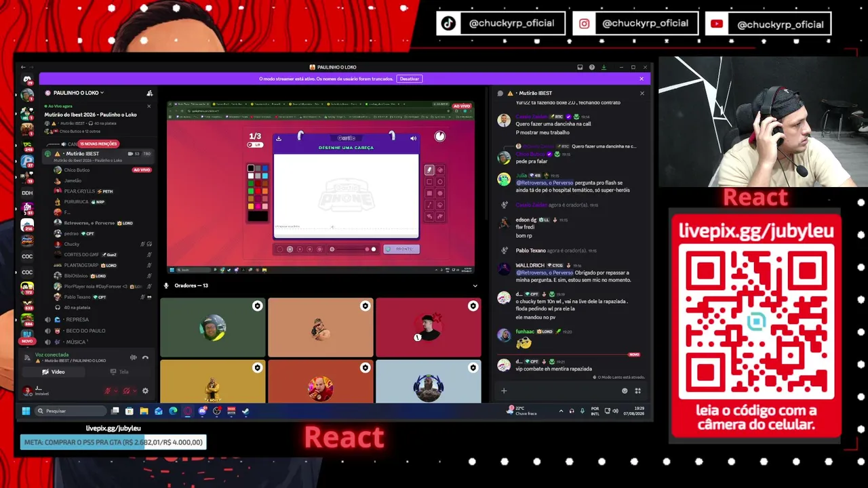Select the paint bucket tool in Gartic
868x488 pixels.
[440, 205]
